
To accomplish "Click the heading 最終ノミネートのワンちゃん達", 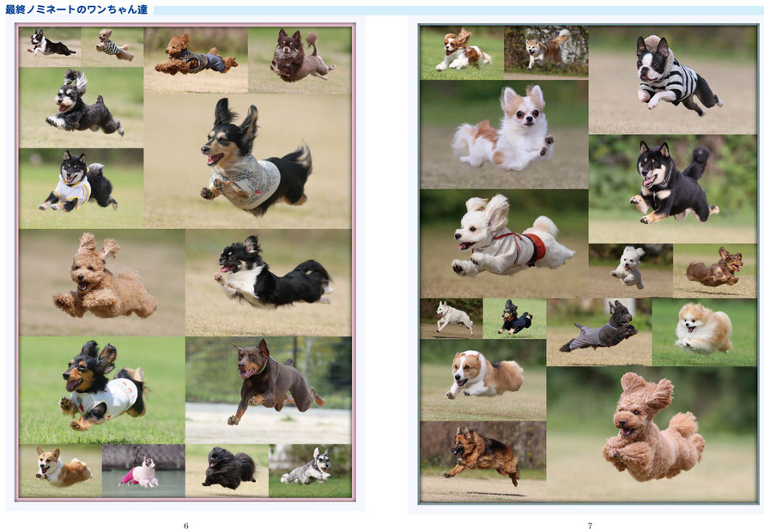I will pos(76,9).
